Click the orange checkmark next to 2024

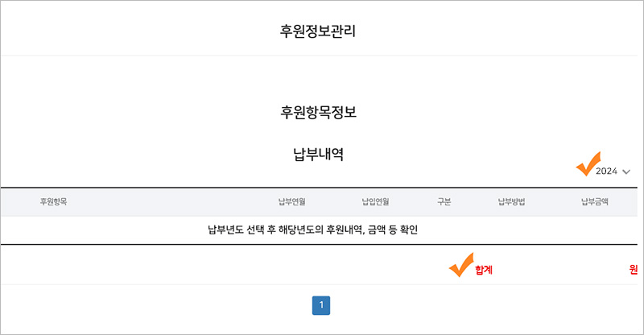pos(588,164)
